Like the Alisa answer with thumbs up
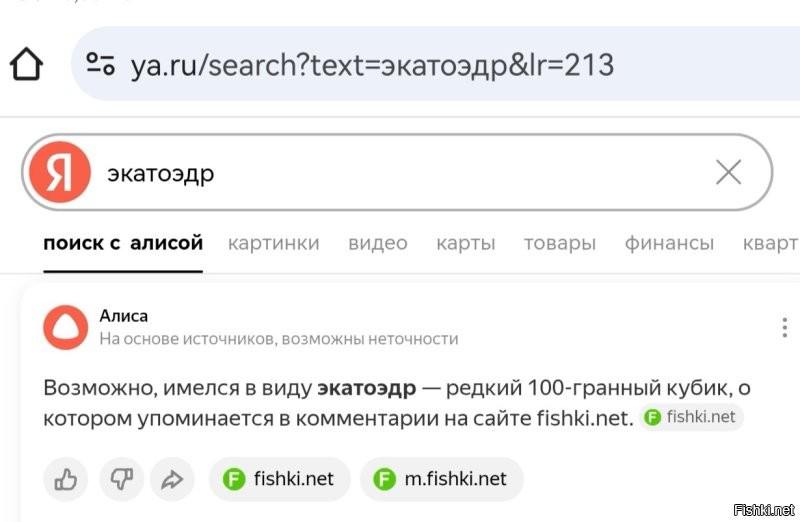Viewport: 800px width, 522px height. [66, 479]
